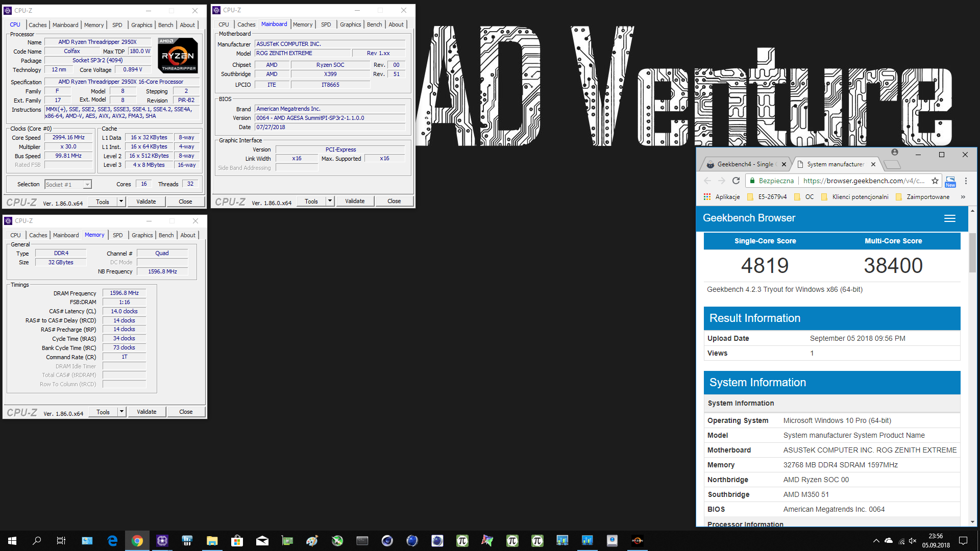Open the Ryzen Master taskbar icon

[637, 541]
